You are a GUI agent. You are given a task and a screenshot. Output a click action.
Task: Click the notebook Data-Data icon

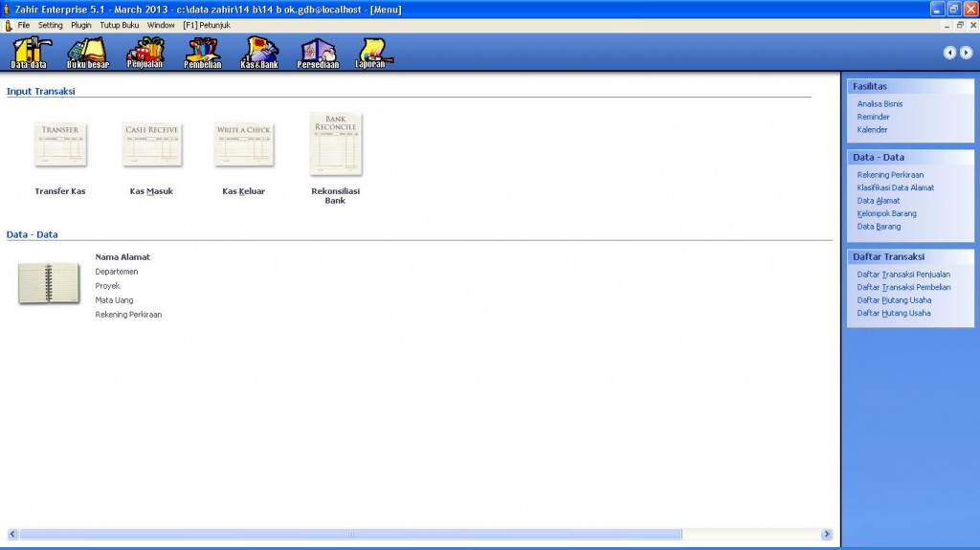point(49,284)
